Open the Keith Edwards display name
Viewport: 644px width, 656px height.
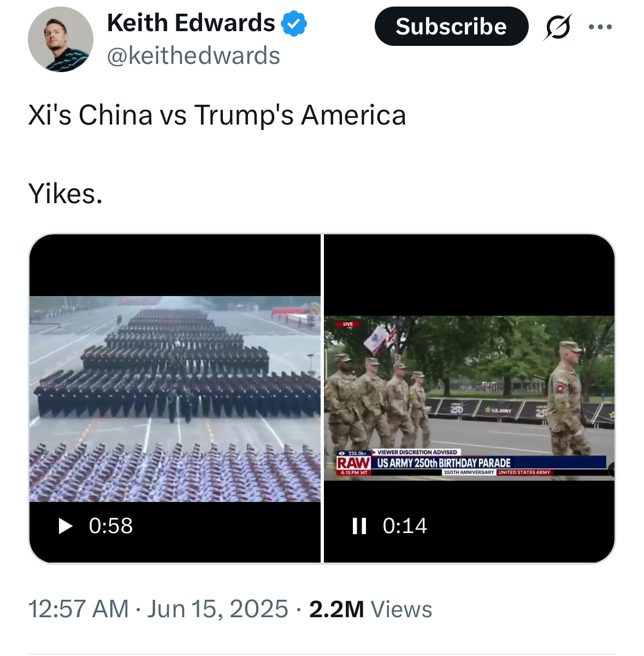click(x=191, y=23)
